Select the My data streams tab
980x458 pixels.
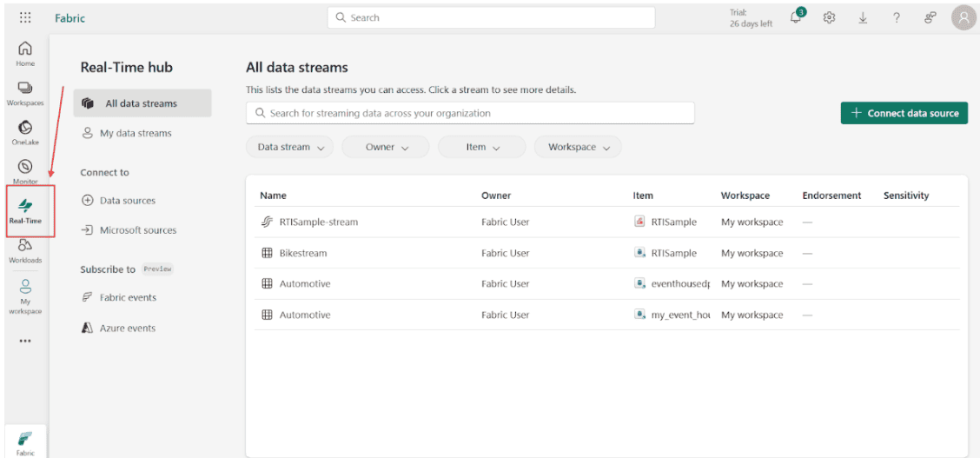135,133
